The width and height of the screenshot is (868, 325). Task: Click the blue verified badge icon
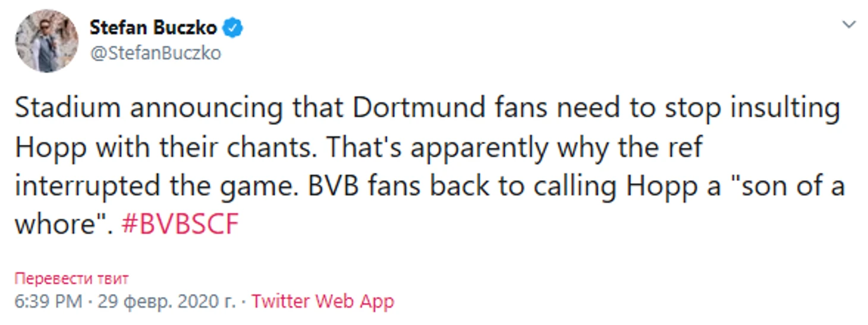(233, 28)
